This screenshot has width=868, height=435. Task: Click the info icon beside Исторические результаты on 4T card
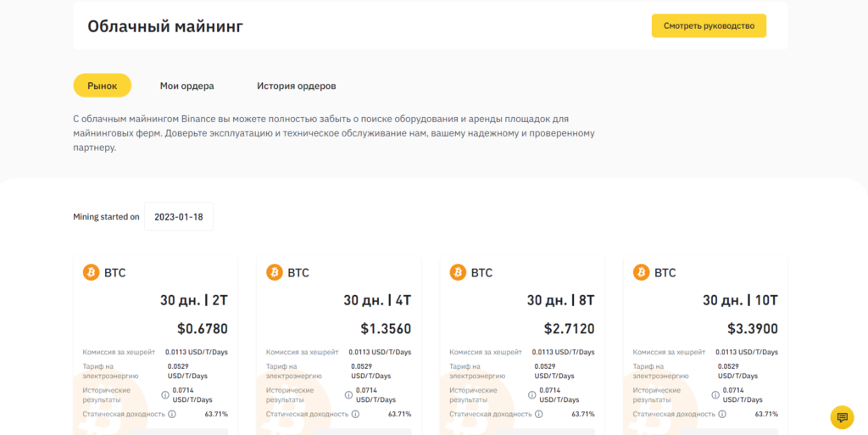point(348,394)
